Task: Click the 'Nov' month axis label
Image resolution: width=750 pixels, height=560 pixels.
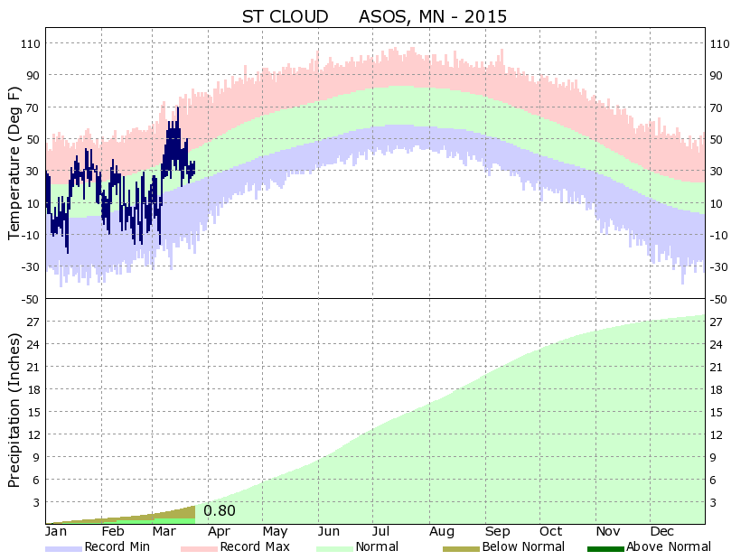Action: pos(607,531)
